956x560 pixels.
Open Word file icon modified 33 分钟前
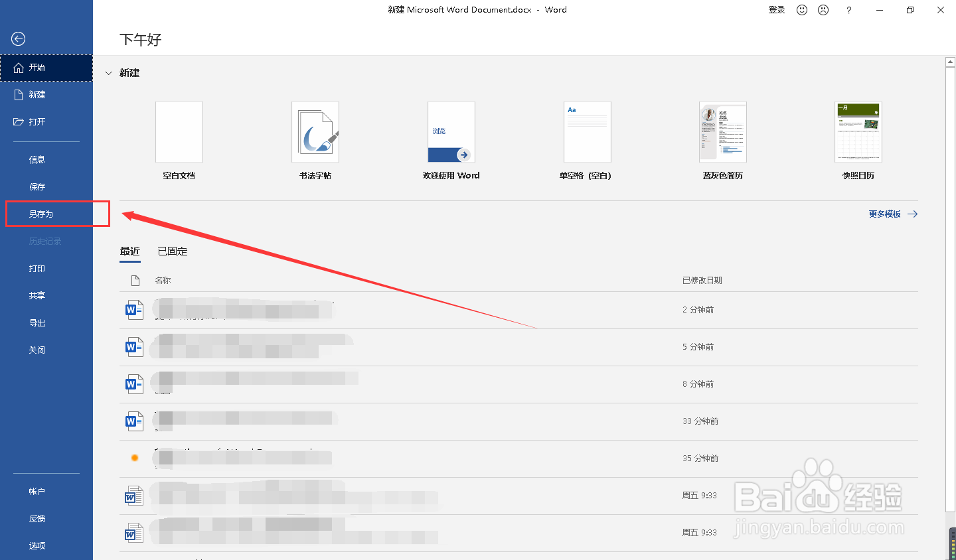point(134,421)
